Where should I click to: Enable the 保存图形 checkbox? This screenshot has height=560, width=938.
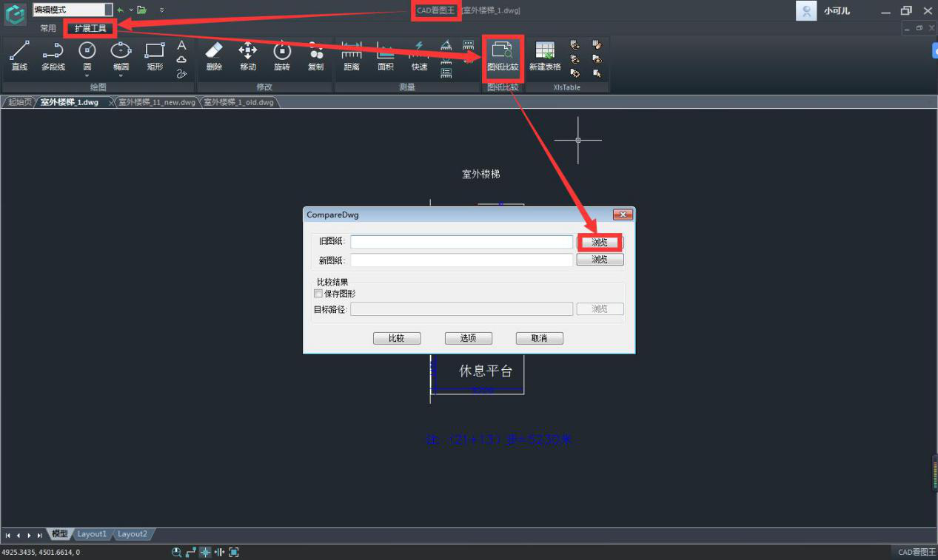[x=318, y=294]
